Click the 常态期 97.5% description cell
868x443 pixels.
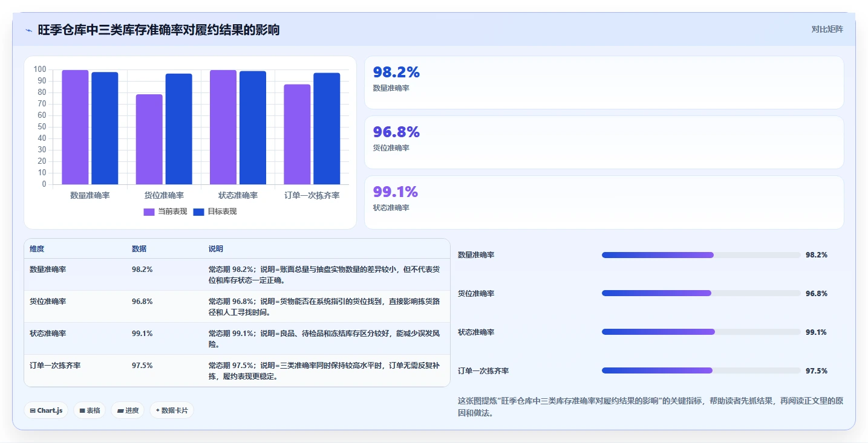click(x=326, y=370)
